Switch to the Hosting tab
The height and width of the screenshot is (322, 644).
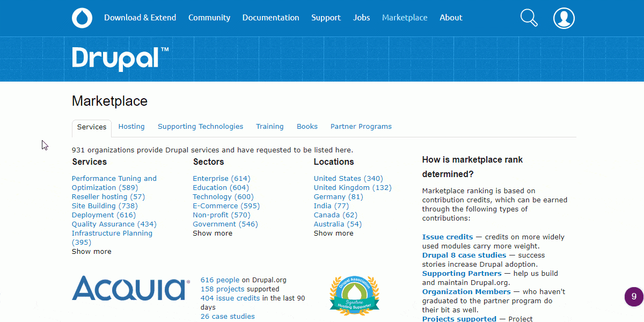(x=131, y=127)
